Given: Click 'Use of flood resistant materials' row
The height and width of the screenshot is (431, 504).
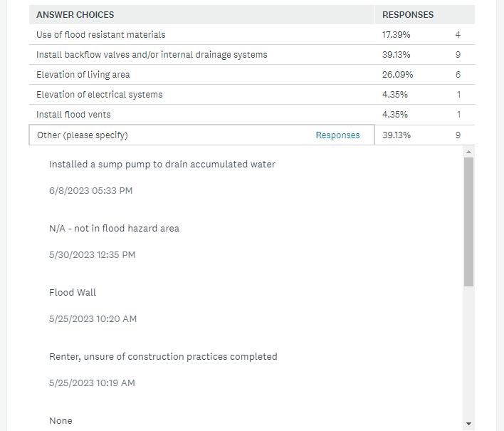Looking at the screenshot, I should 101,35.
